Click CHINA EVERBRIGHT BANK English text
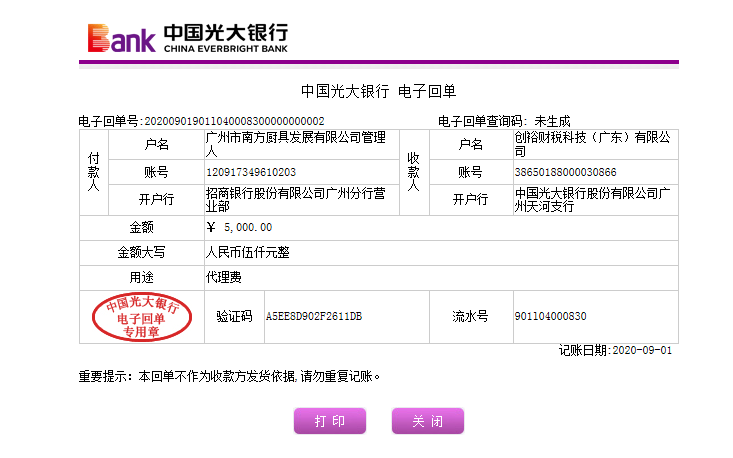This screenshot has height=458, width=733. pyautogui.click(x=226, y=49)
